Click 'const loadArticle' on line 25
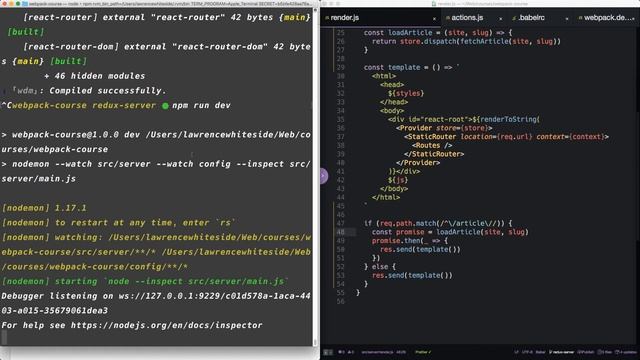 tap(392, 33)
